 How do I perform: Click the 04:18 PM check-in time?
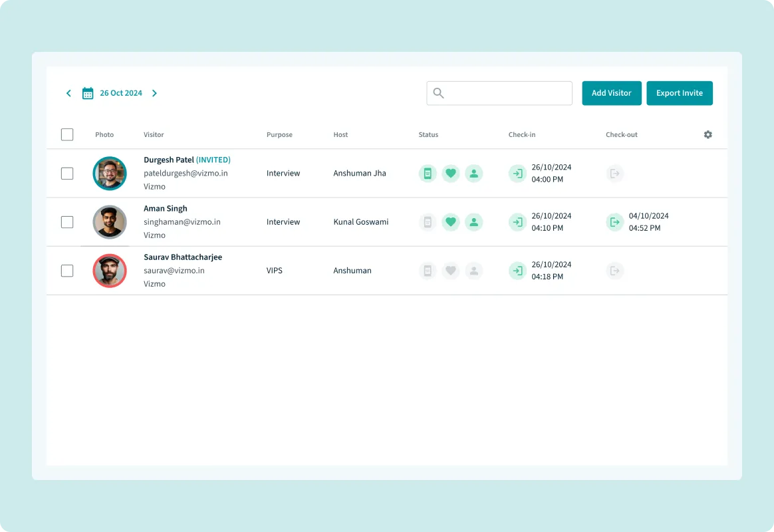point(547,277)
